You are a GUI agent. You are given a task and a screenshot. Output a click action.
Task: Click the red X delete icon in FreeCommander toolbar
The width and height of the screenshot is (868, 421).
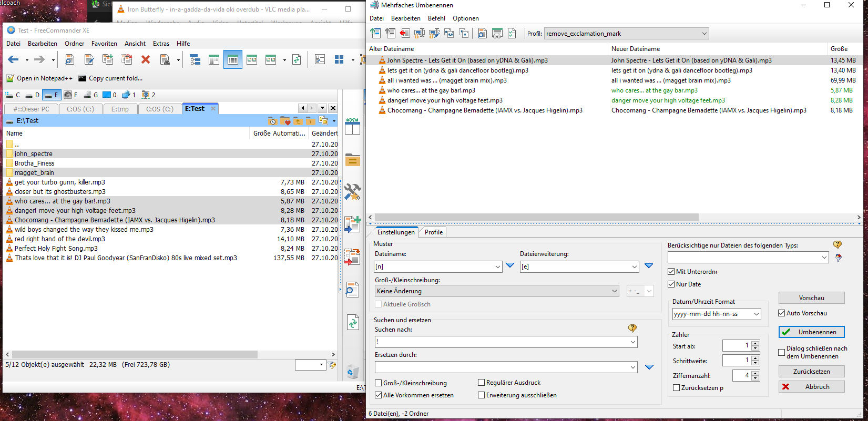coord(146,59)
